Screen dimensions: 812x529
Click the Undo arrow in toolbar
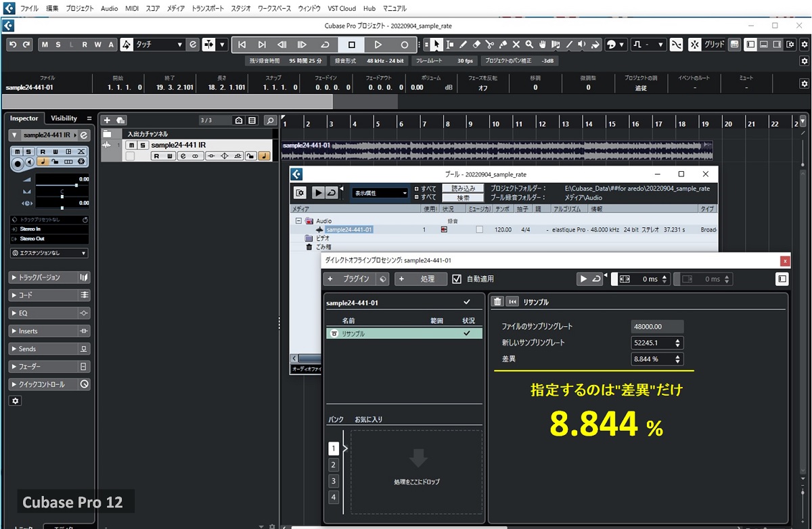coord(13,45)
